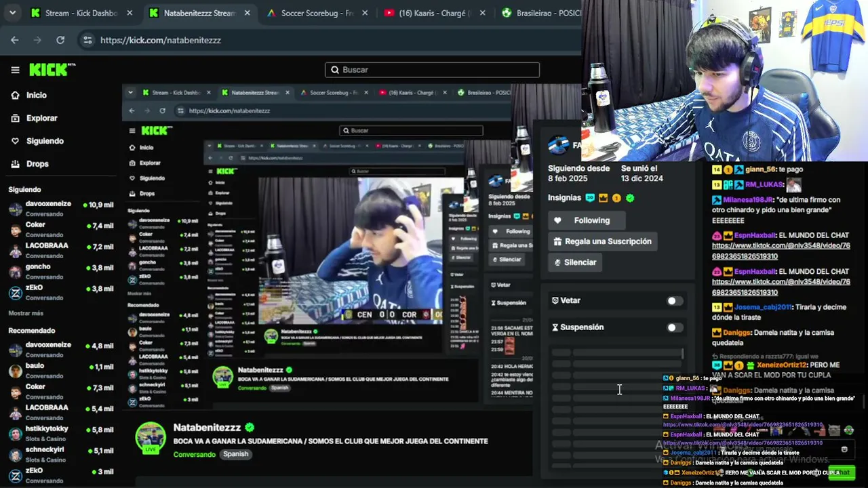This screenshot has width=868, height=488.
Task: Open hstikkytokky Slots & Casino channel
Action: (x=61, y=433)
